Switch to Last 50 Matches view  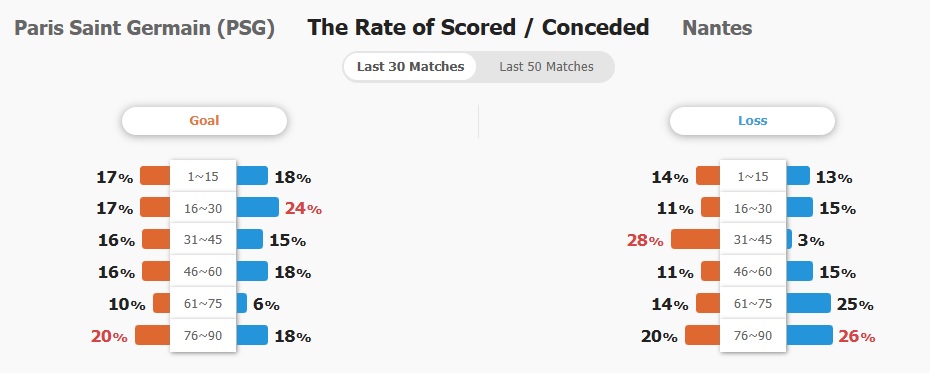coord(546,67)
